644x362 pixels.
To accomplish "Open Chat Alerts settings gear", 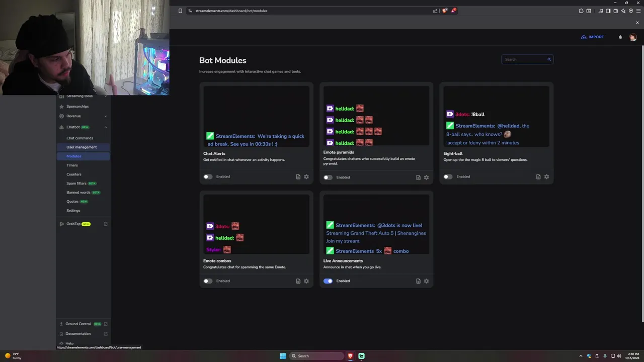I will click(x=306, y=176).
